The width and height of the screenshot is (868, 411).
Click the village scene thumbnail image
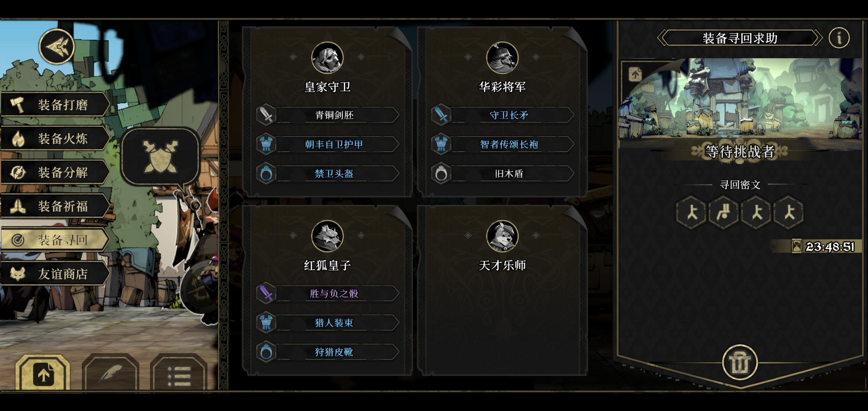(740, 99)
